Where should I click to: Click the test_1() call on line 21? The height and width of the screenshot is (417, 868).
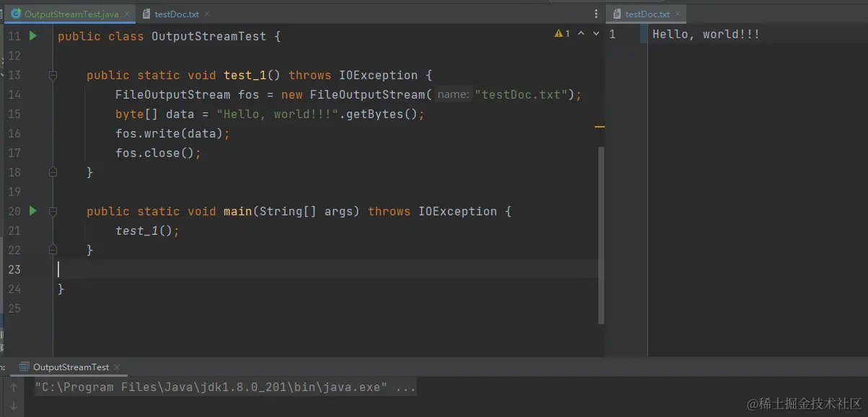(x=144, y=230)
